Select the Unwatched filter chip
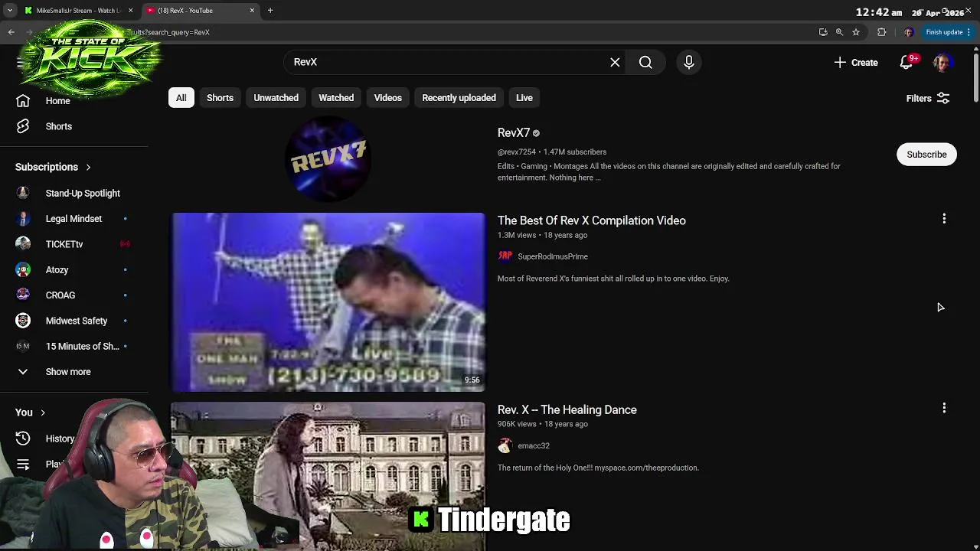 click(x=276, y=98)
